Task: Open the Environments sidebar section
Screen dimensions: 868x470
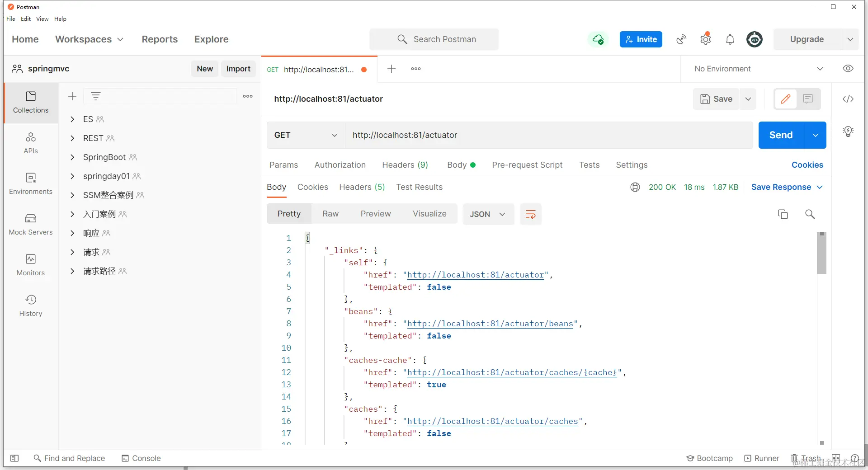Action: (x=31, y=184)
